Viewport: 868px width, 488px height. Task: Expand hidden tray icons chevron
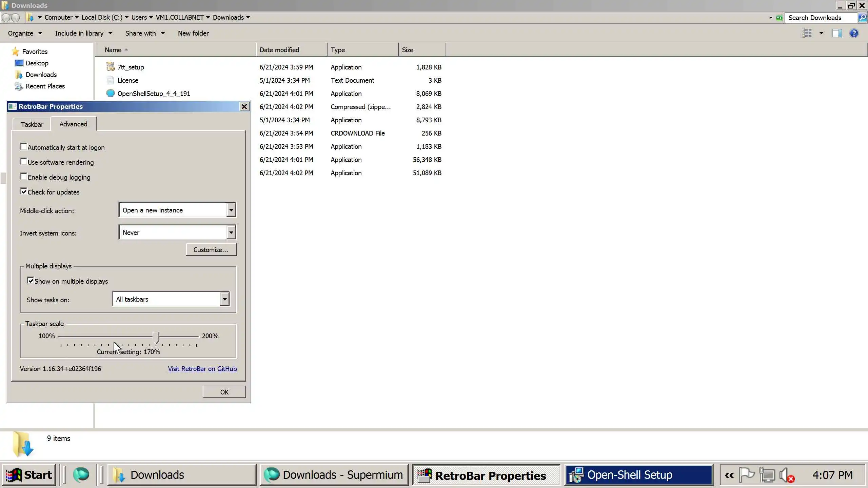point(729,475)
